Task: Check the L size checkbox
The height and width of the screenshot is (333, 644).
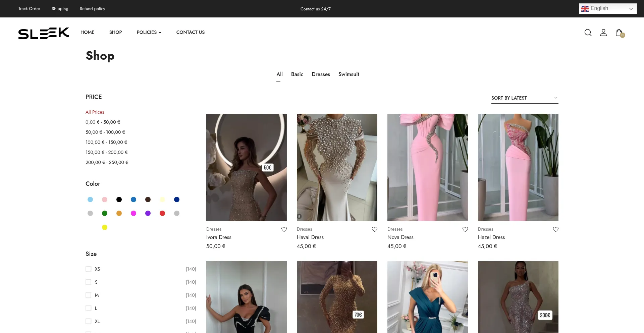Action: [x=89, y=308]
